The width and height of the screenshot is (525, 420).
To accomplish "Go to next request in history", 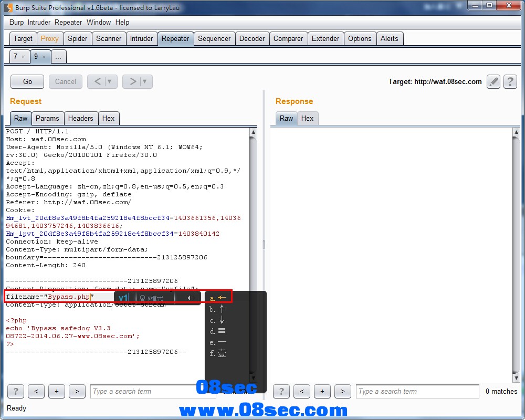I will pos(133,82).
